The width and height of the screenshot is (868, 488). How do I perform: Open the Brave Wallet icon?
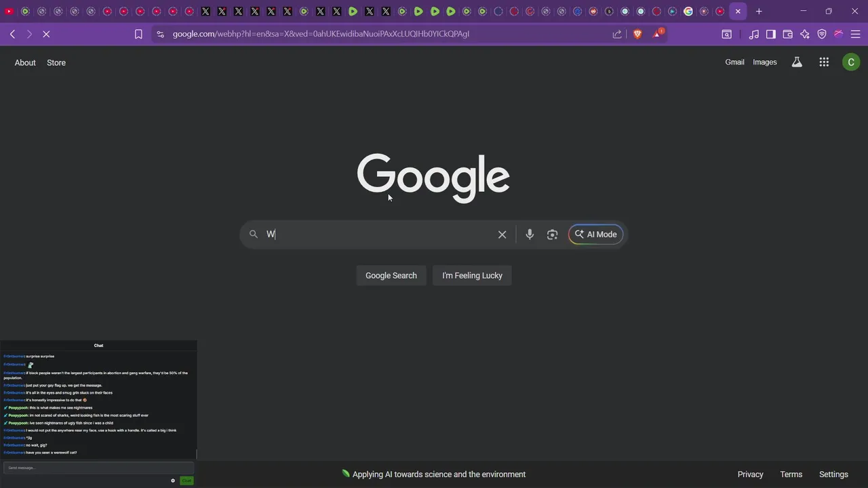(x=788, y=34)
